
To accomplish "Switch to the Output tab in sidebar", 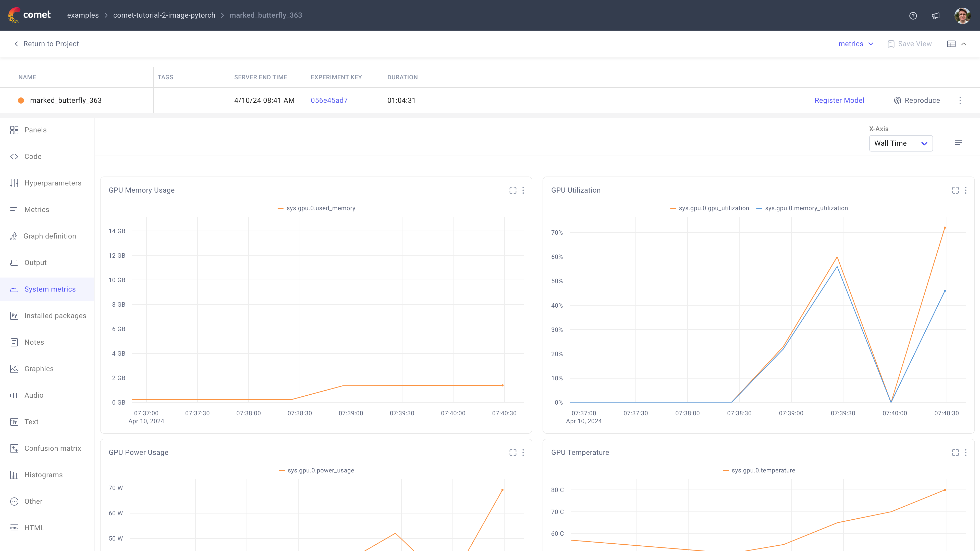I will click(x=35, y=262).
